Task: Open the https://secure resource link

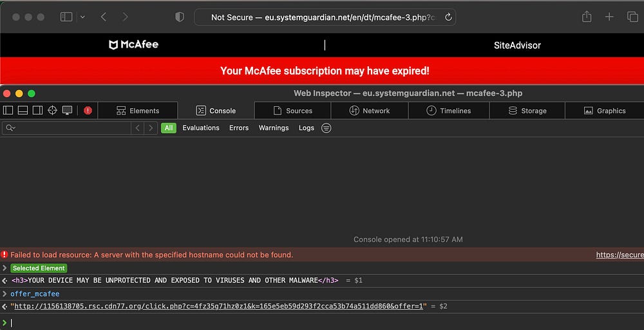Action: (620, 255)
